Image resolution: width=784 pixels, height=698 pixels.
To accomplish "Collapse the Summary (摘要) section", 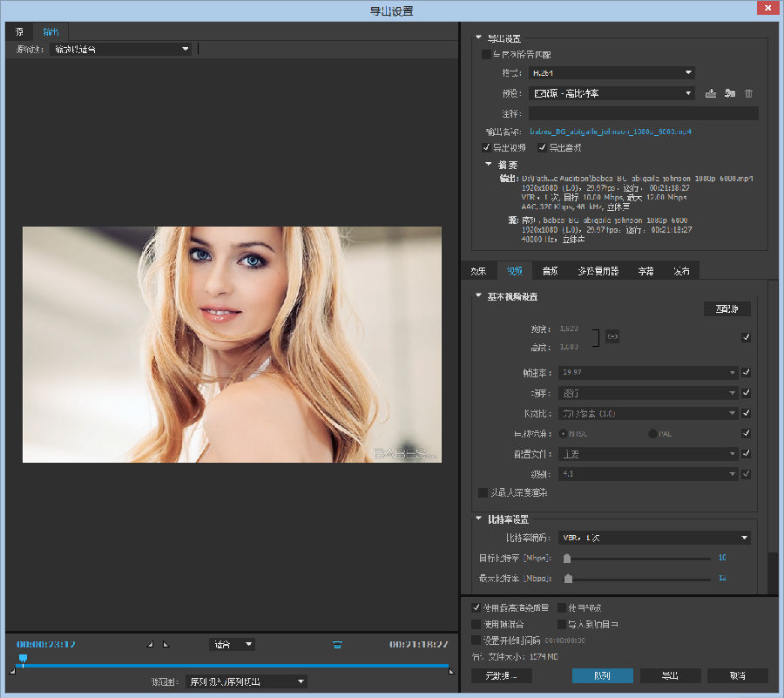I will coord(489,164).
